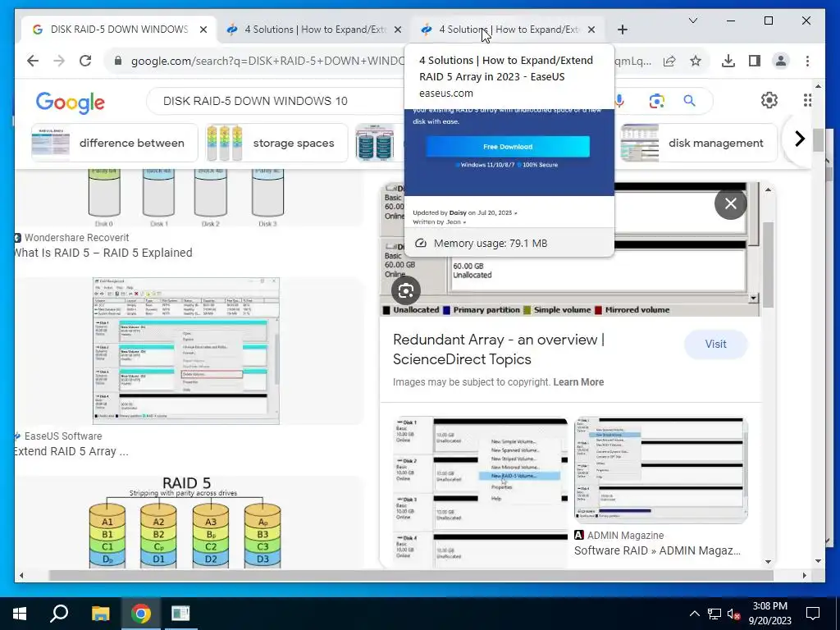
Task: Click preview panel scrollbar down arrow
Action: point(768,561)
